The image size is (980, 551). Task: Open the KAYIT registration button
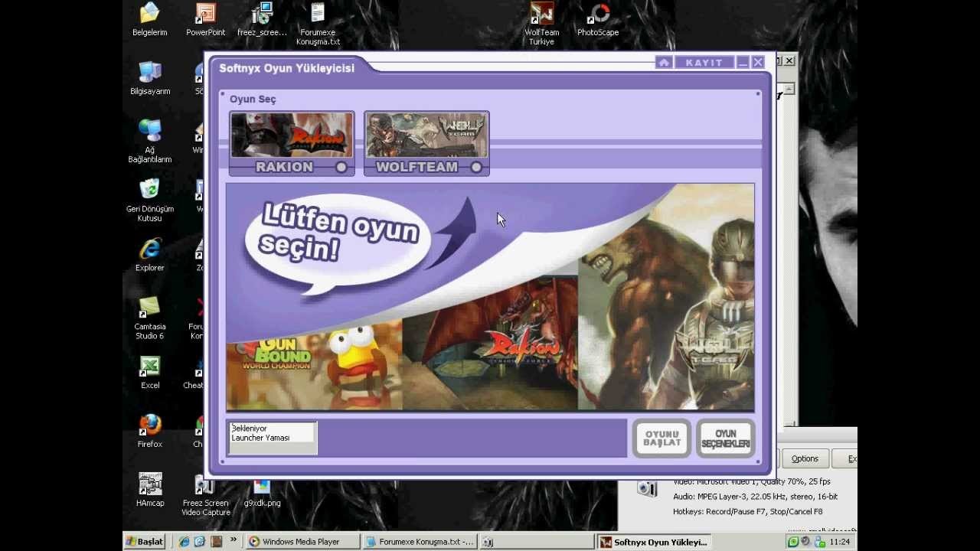[704, 63]
